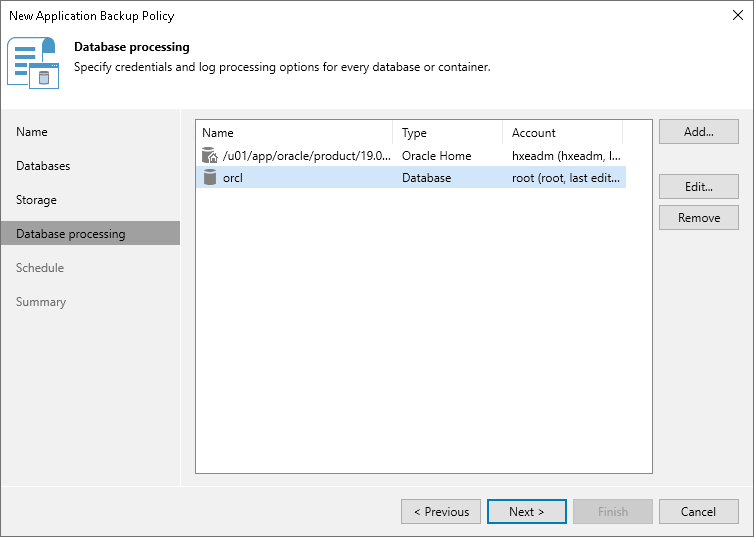Screen dimensions: 754x537
Task: Remove the selected database entry
Action: (699, 218)
